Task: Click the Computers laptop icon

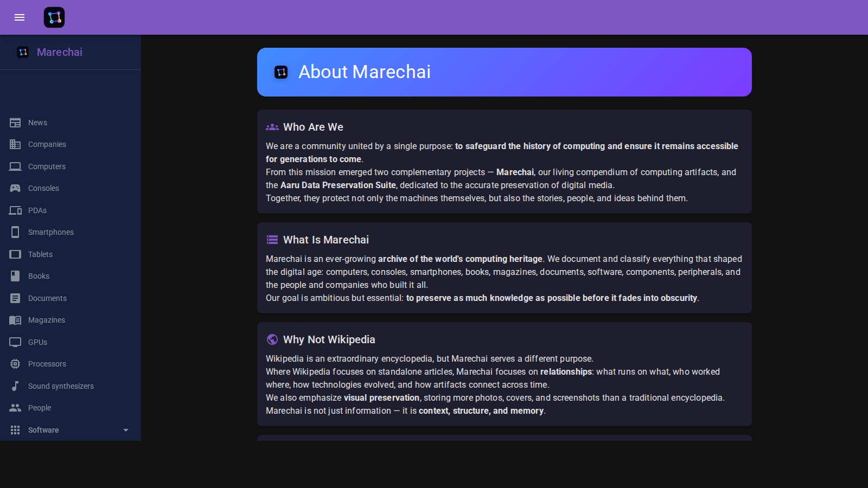Action: (x=15, y=166)
